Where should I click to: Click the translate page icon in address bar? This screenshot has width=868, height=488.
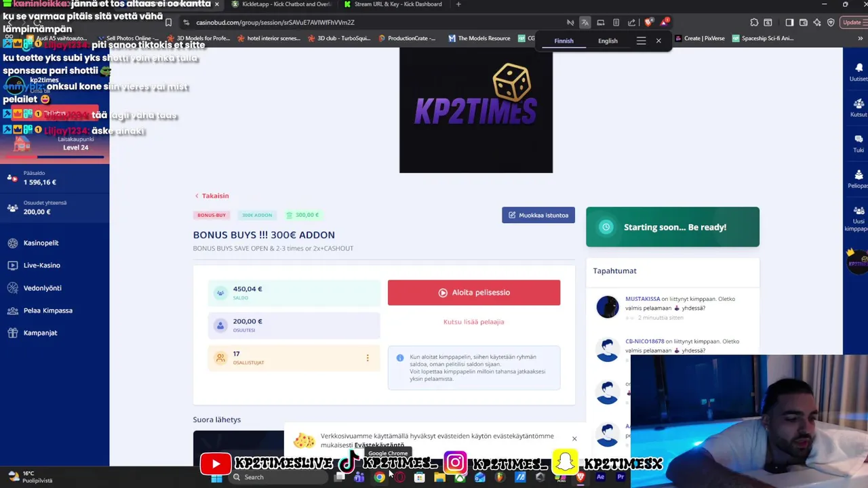pyautogui.click(x=585, y=22)
